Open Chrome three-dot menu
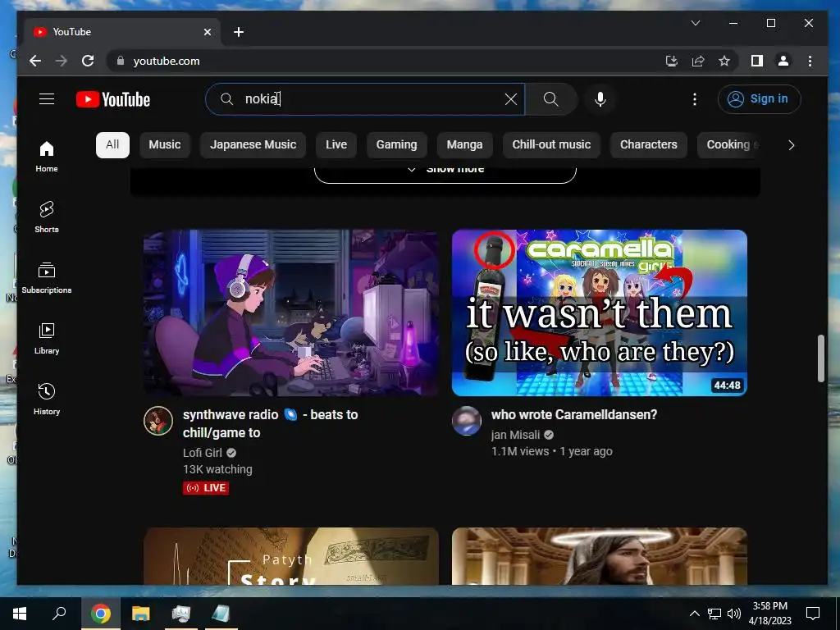 click(x=810, y=61)
